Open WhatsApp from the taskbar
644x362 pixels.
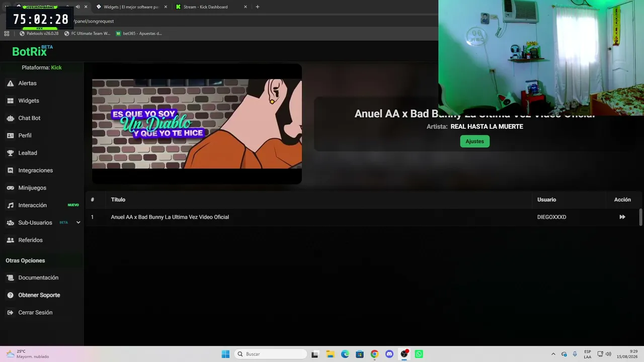419,354
